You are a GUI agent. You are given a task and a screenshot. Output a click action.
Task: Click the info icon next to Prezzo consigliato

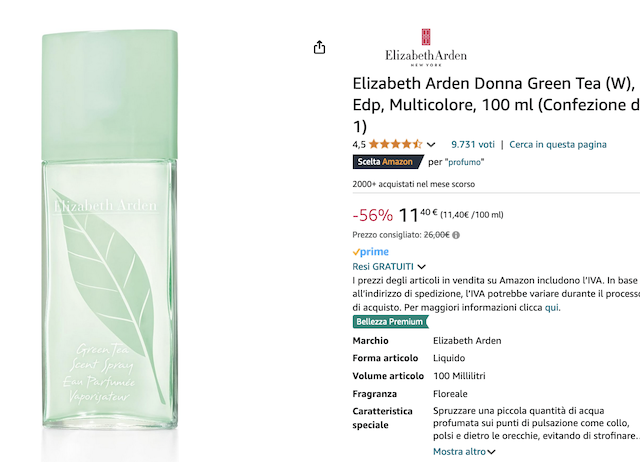456,235
